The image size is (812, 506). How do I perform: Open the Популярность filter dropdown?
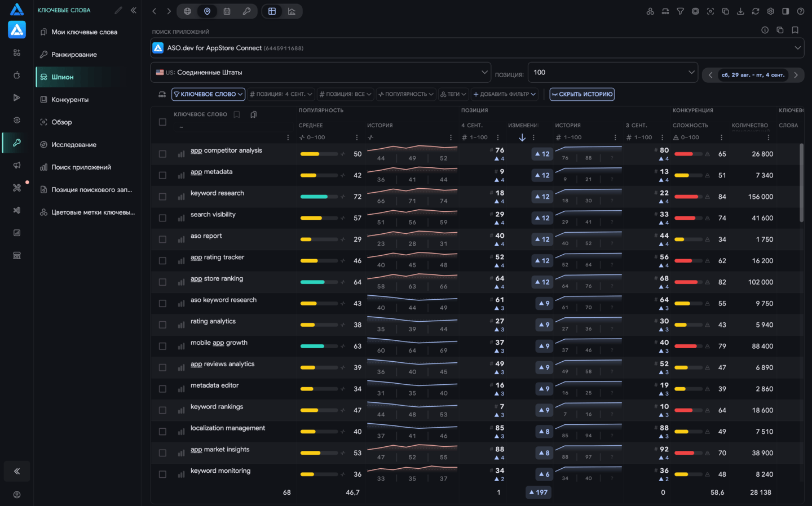[406, 94]
